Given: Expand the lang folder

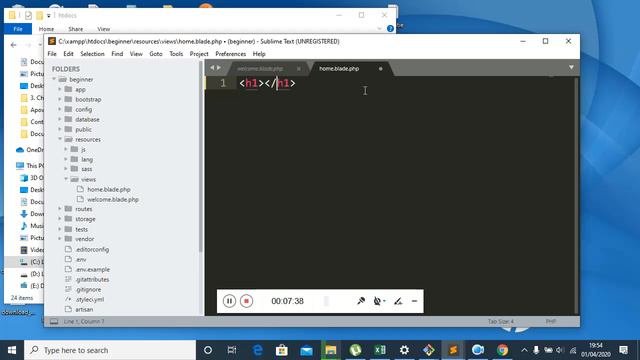Looking at the screenshot, I should tap(66, 159).
